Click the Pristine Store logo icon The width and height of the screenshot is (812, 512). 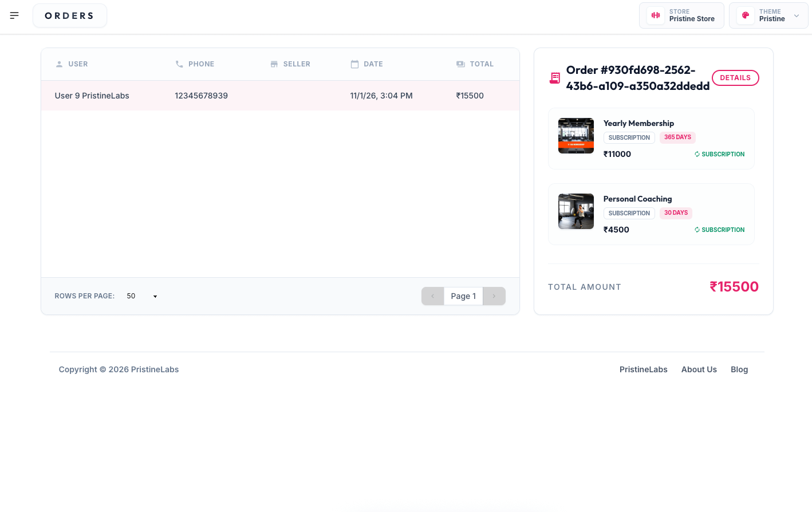(655, 15)
